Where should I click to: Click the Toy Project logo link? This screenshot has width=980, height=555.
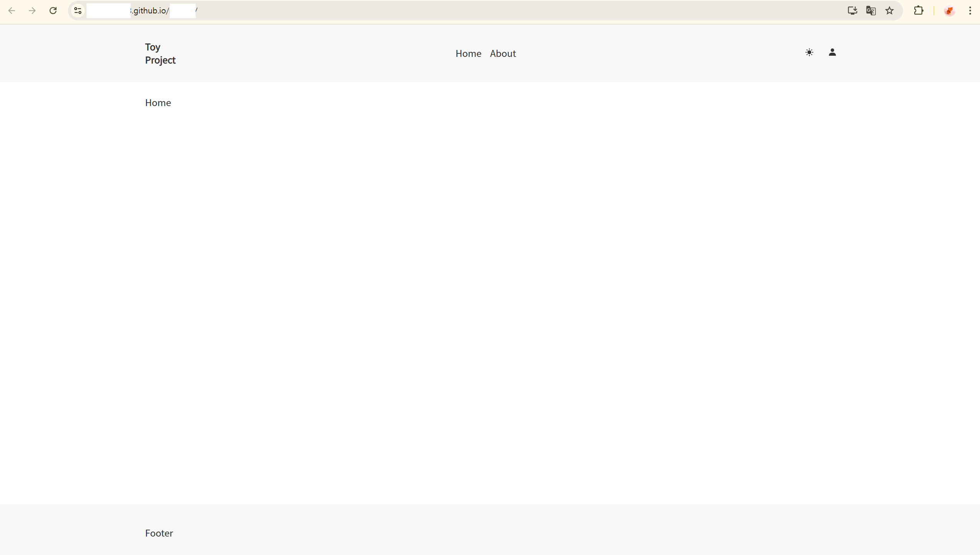160,53
